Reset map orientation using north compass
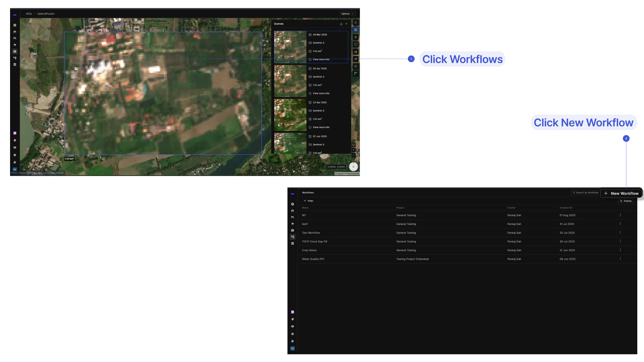This screenshot has width=644, height=362. coord(353,167)
